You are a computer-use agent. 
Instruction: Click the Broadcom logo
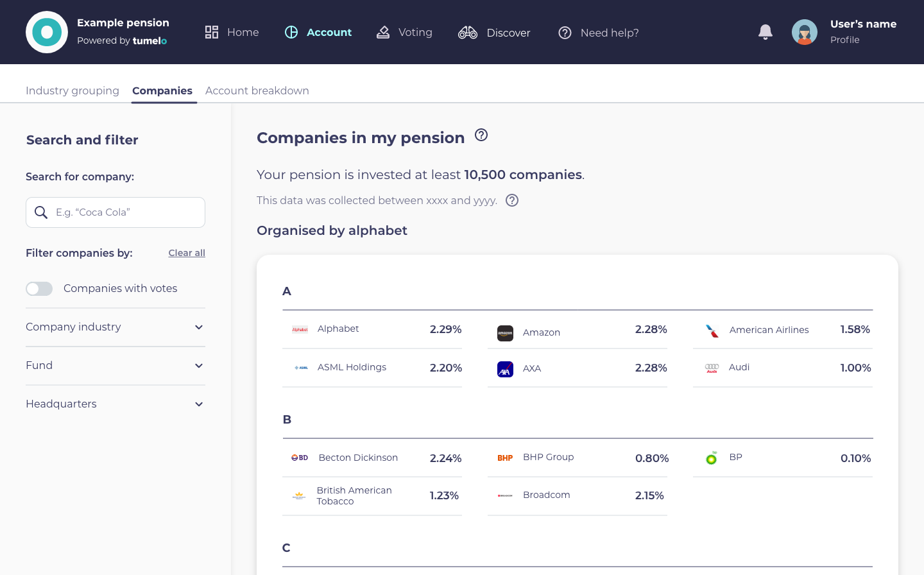(506, 495)
